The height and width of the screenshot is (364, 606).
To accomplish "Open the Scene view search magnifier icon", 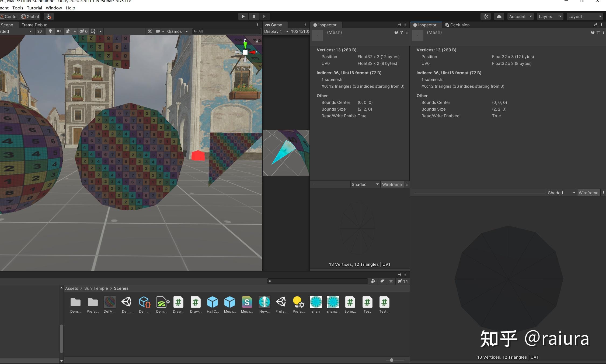I will [x=195, y=31].
